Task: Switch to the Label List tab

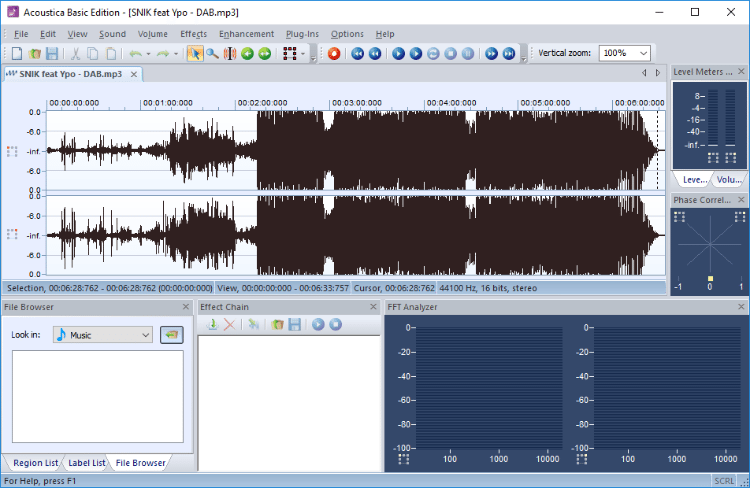Action: [x=87, y=463]
